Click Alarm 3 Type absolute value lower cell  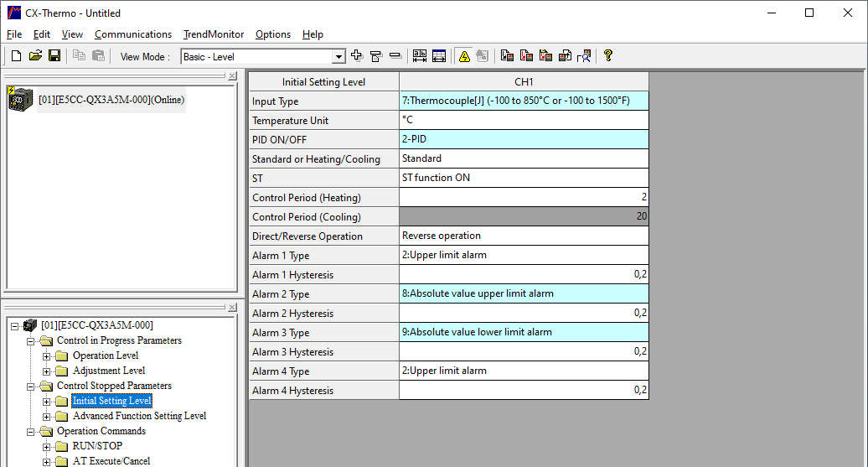524,332
